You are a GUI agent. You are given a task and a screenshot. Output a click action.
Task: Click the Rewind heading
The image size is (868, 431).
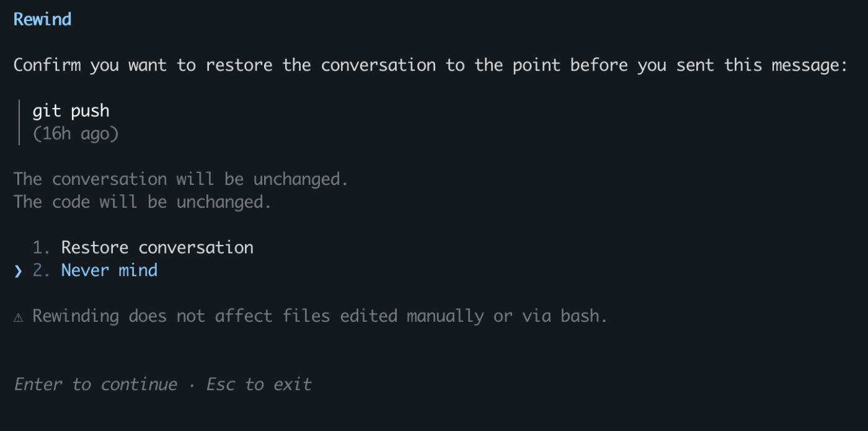pos(42,19)
